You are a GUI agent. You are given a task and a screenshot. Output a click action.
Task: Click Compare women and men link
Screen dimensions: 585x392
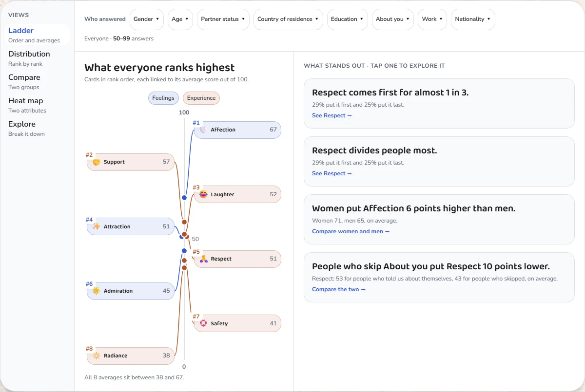351,231
